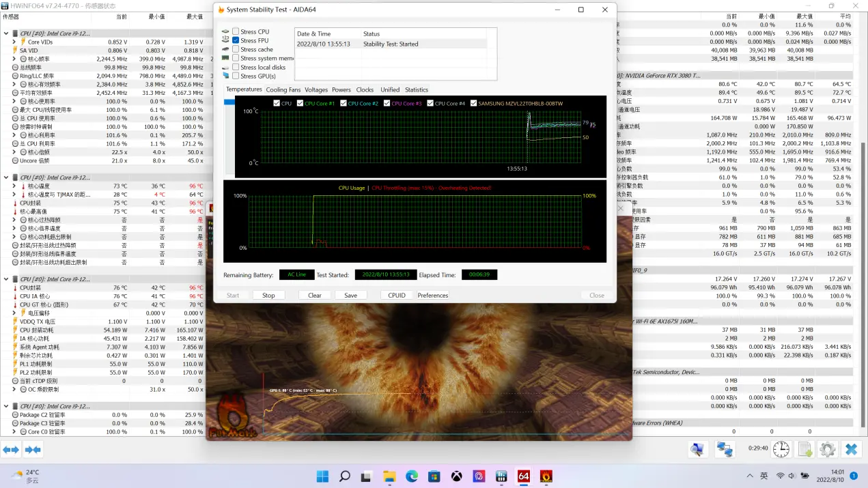Screen dimensions: 868x488
Task: Open FurMark from the taskbar
Action: tap(546, 476)
